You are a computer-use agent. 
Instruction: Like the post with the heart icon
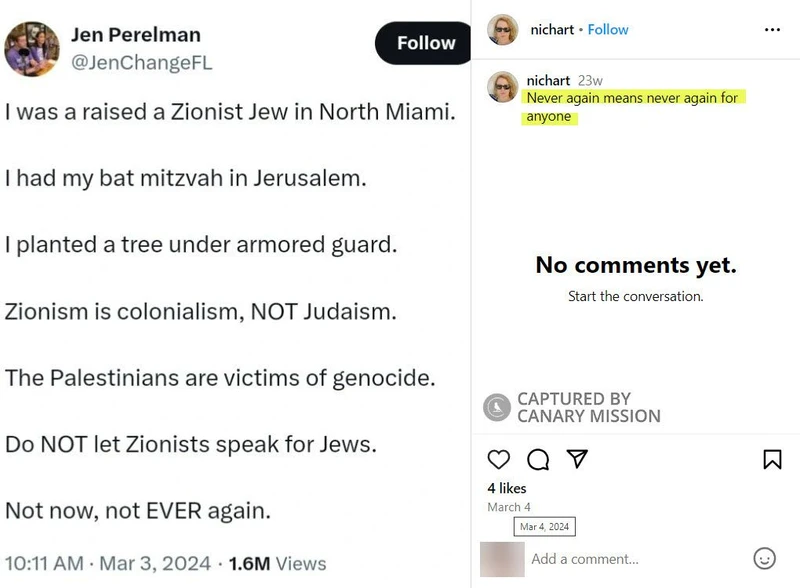499,459
